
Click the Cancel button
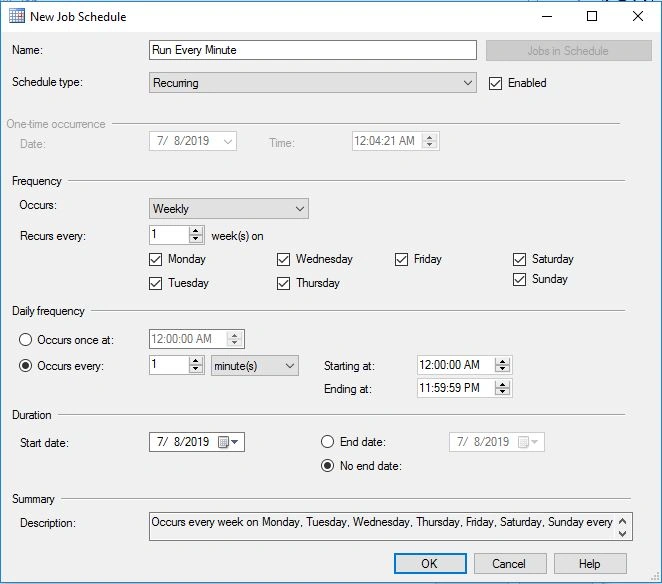pos(510,564)
